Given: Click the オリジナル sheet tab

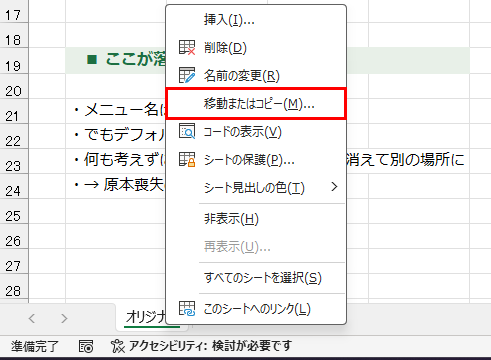Looking at the screenshot, I should click(145, 317).
